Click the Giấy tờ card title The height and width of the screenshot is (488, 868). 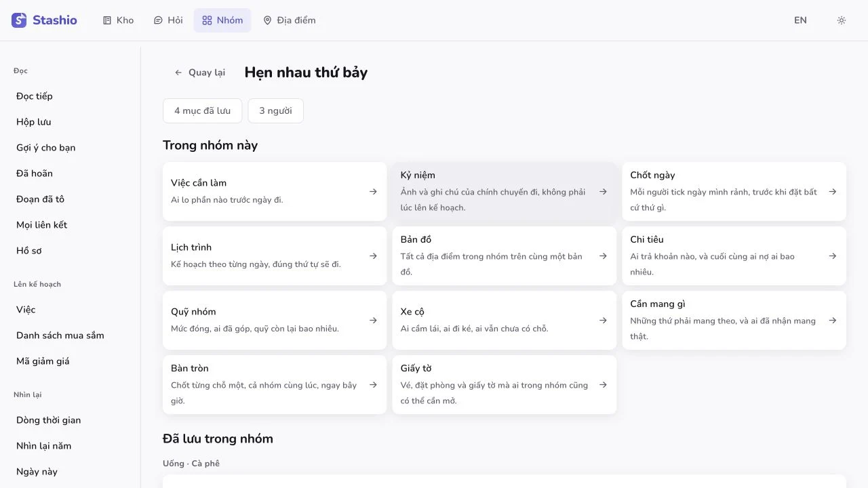point(416,369)
